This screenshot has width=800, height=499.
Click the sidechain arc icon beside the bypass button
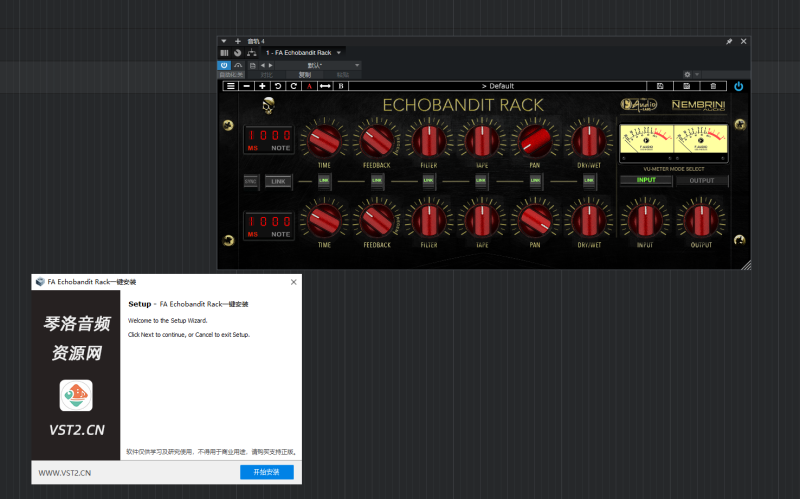point(238,65)
